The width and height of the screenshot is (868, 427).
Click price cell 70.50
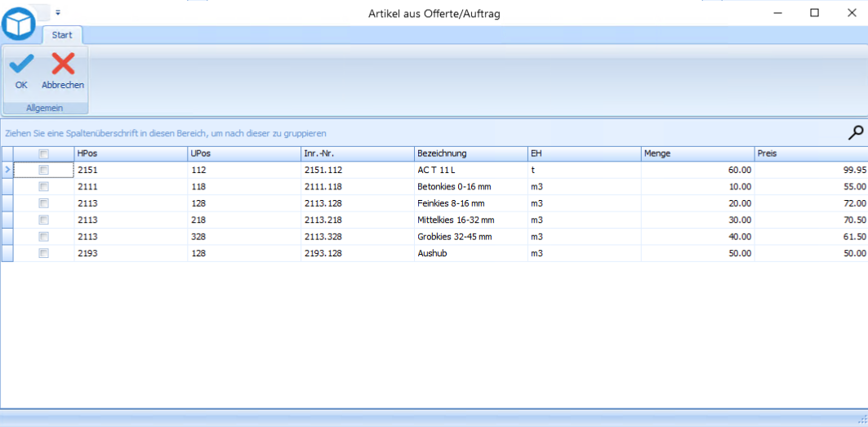pos(812,220)
